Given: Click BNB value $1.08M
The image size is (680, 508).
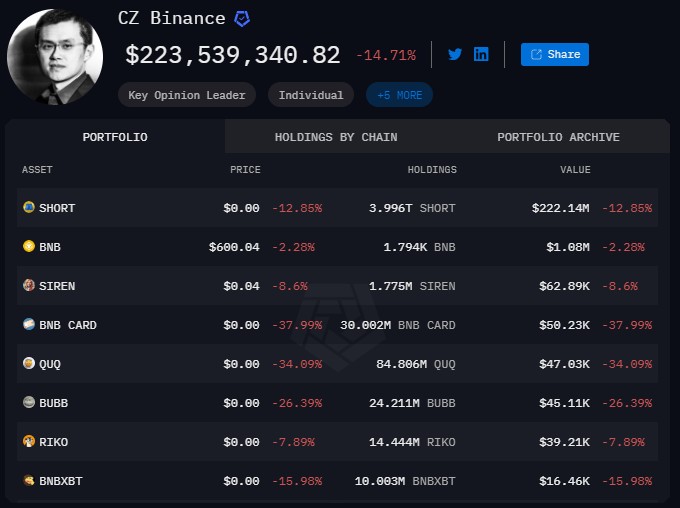Looking at the screenshot, I should (568, 247).
